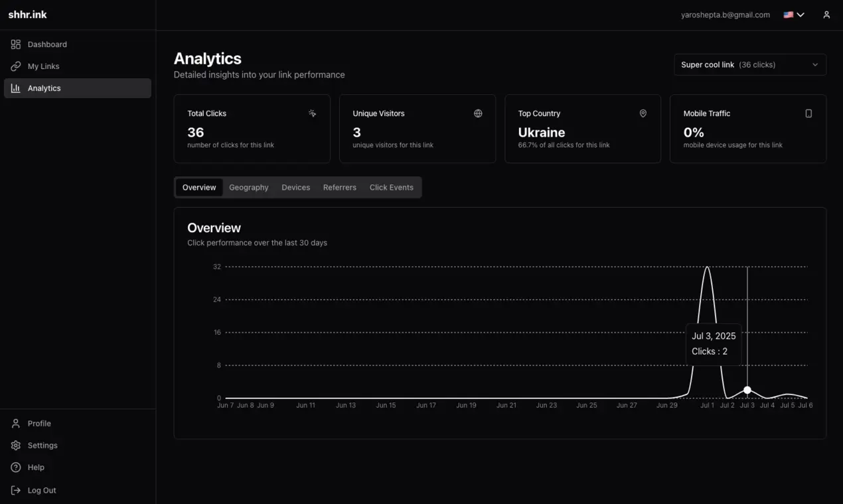The width and height of the screenshot is (843, 504).
Task: Open Analytics in sidebar
Action: tap(78, 88)
